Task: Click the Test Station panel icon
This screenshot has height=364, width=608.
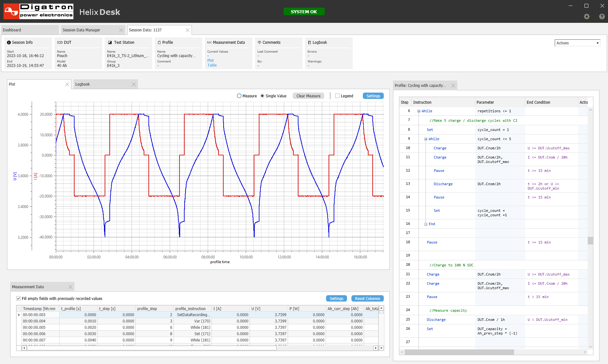Action: tap(110, 42)
